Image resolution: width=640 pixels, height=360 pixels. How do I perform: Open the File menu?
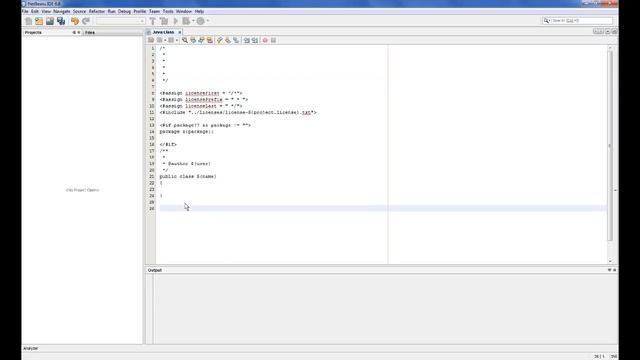[x=25, y=11]
